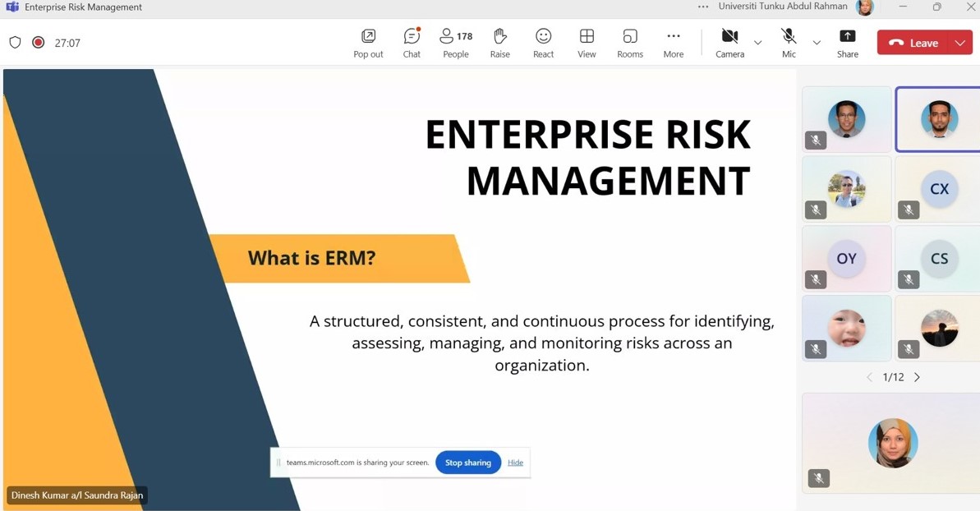Open the React emoji menu

543,43
